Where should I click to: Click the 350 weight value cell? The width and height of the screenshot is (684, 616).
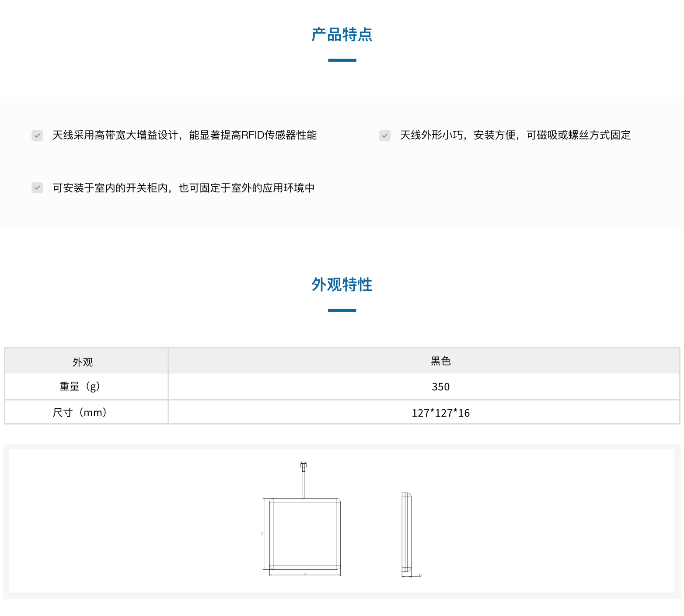click(441, 386)
